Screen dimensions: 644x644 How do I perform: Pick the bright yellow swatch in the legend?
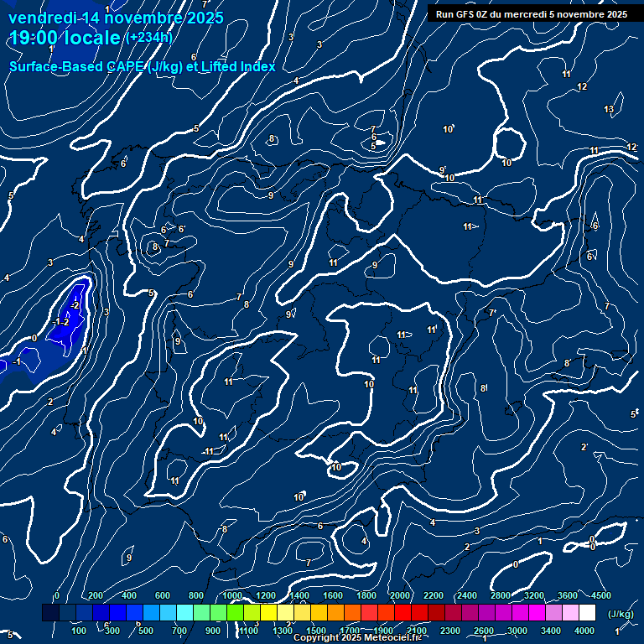pos(268,613)
